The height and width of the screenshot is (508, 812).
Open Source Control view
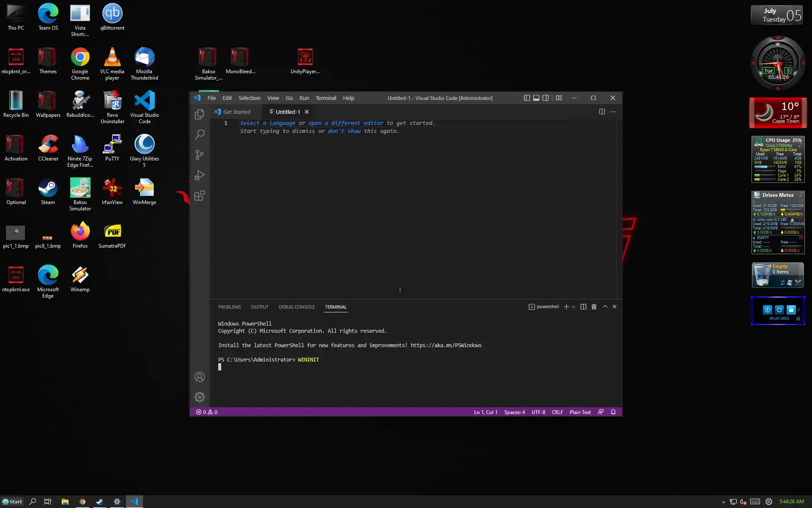[x=200, y=155]
